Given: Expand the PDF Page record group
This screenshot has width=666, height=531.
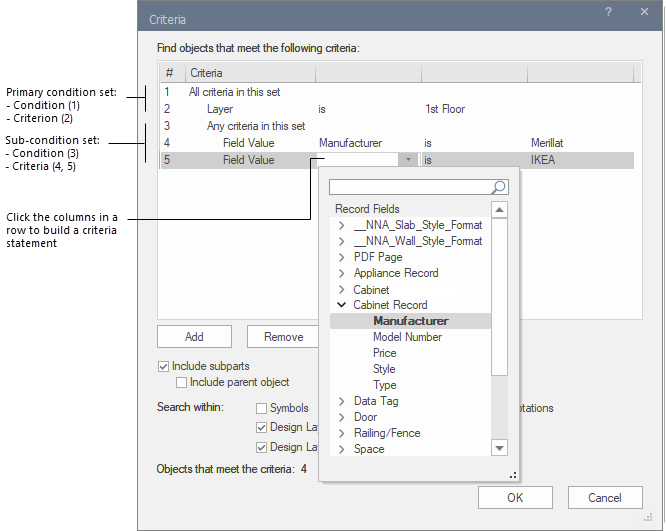Looking at the screenshot, I should click(342, 257).
